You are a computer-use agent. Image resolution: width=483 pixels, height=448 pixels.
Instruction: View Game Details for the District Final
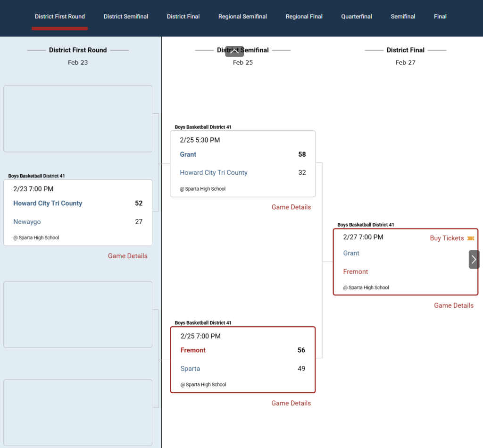[x=453, y=305]
